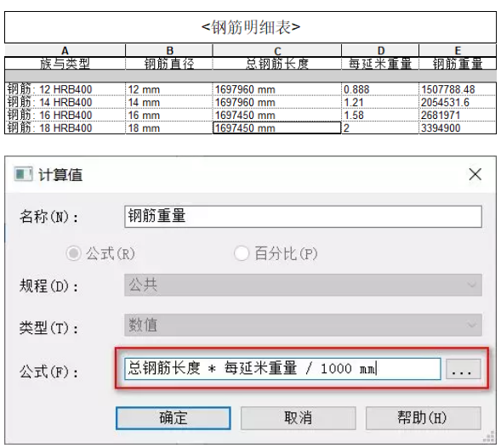Screen dimensions: 501x448
Task: Click the 1.58 weight-per-meter cell
Action: coord(380,115)
